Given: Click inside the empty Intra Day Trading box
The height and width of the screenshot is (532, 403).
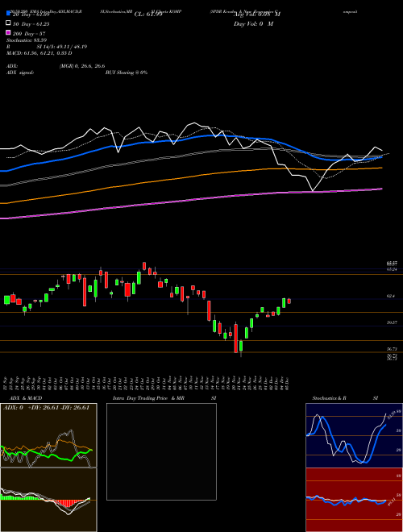Looking at the screenshot, I should pos(161,451).
